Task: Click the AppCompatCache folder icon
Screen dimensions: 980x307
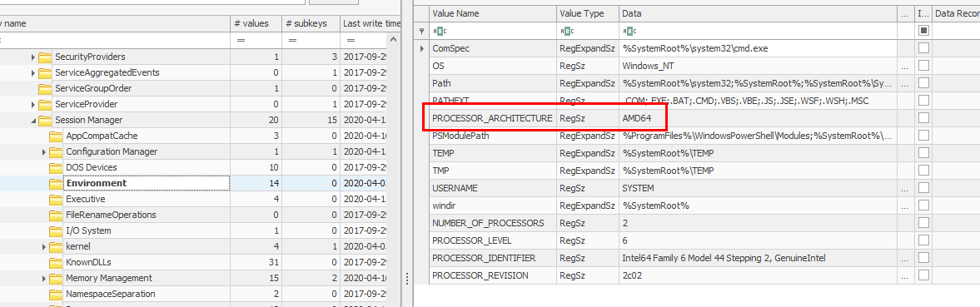Action: (x=56, y=136)
